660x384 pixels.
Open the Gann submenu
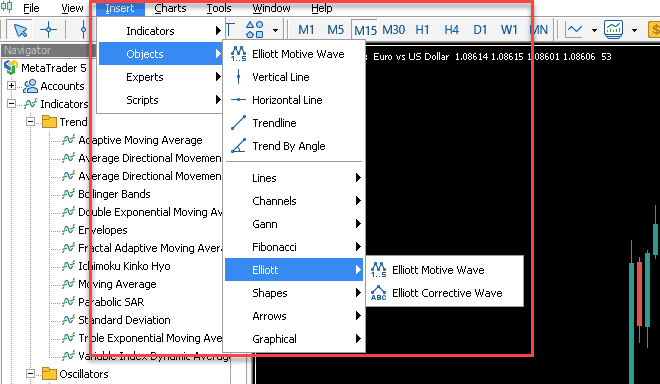[x=294, y=224]
